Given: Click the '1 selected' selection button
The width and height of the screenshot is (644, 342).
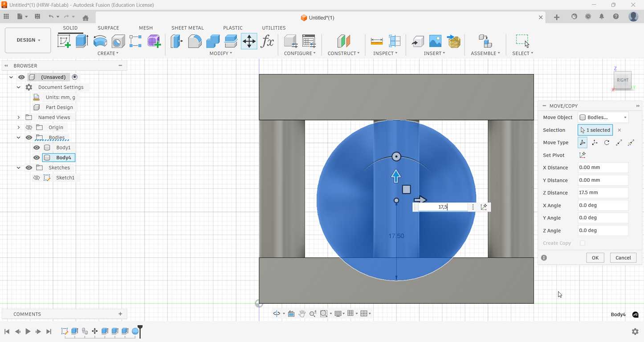Looking at the screenshot, I should coord(595,130).
